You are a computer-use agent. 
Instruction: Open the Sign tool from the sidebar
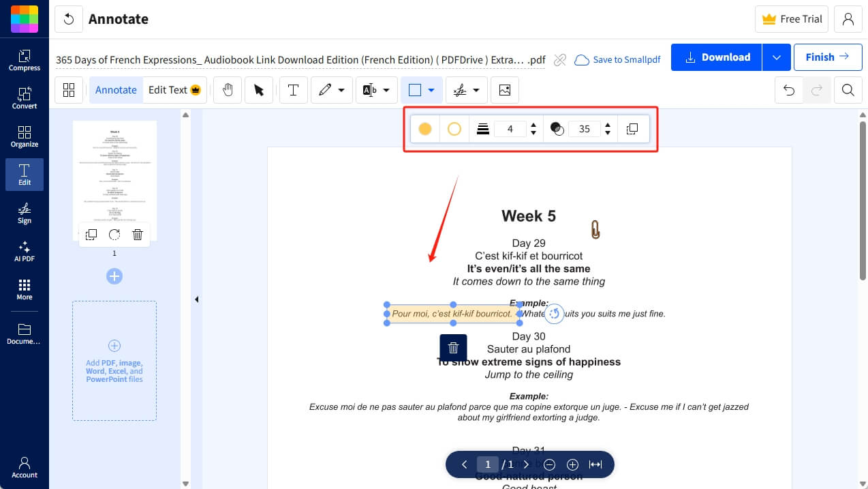24,214
